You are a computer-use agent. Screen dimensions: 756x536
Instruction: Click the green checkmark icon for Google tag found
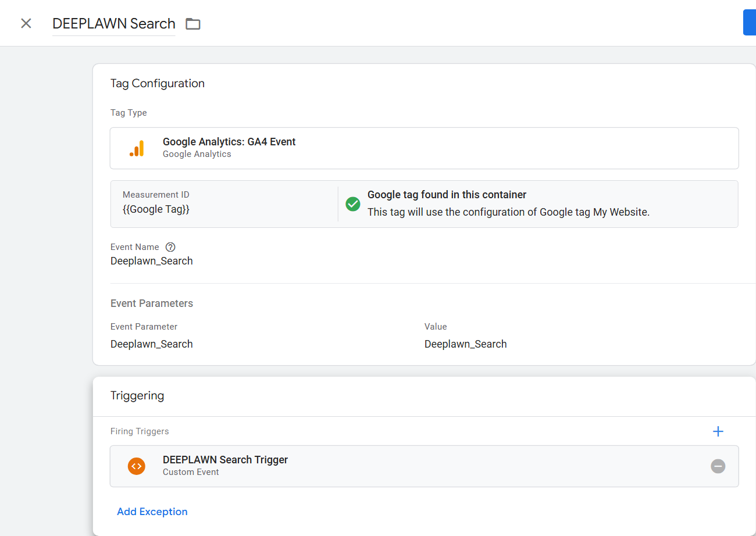point(353,204)
